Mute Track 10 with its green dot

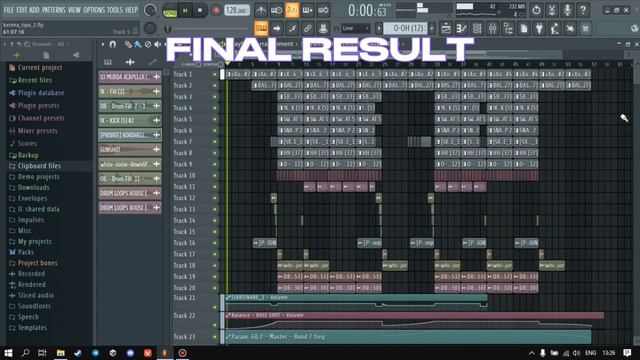[215, 176]
